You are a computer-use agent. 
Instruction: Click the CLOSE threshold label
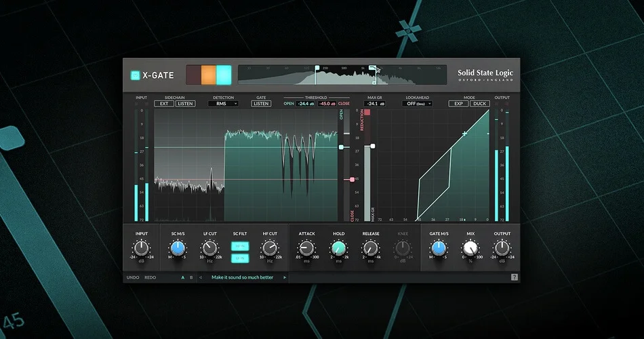[x=344, y=104]
